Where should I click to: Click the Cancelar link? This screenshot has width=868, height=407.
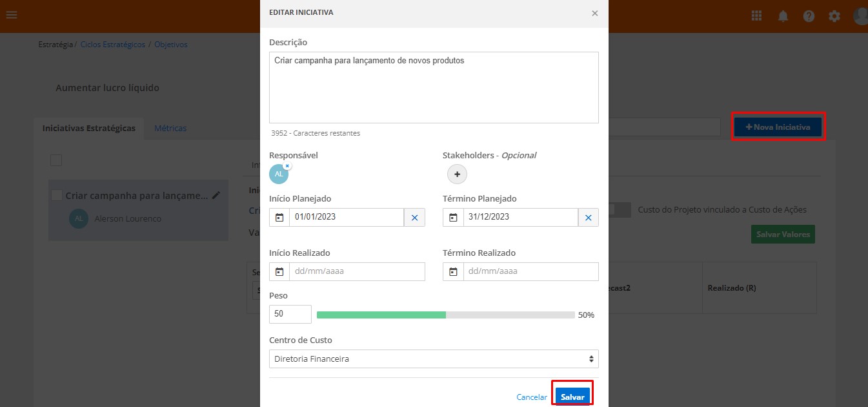(x=532, y=397)
